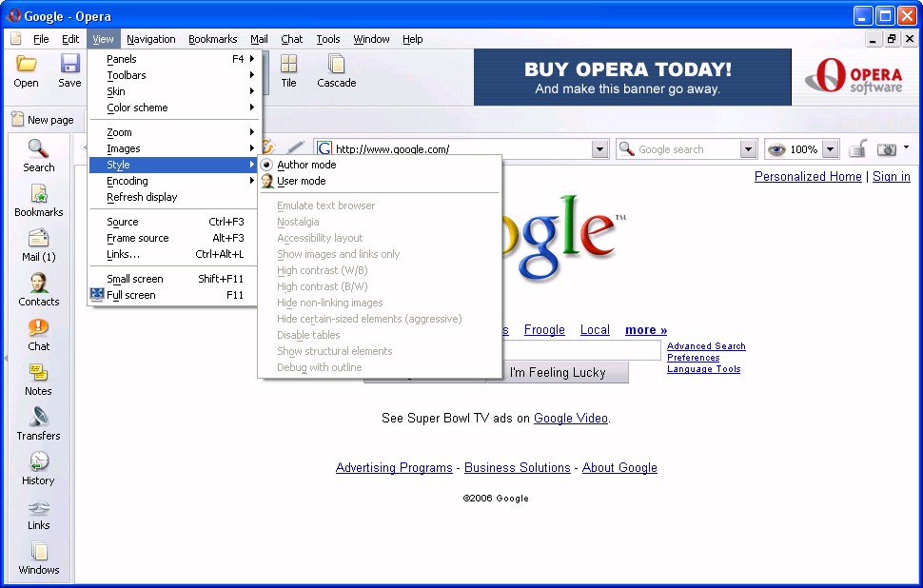Open the Contacts panel icon
This screenshot has width=923, height=588.
(x=39, y=289)
